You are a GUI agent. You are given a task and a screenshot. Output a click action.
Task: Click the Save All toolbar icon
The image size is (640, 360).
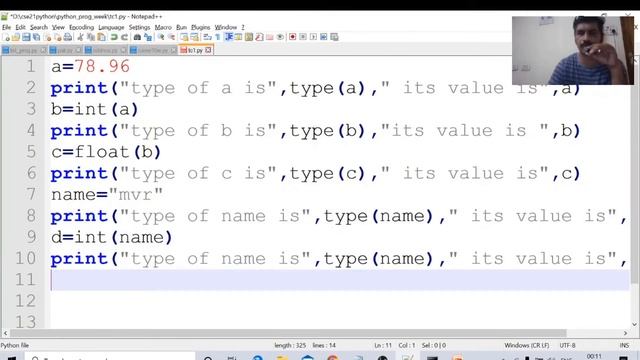pyautogui.click(x=36, y=37)
